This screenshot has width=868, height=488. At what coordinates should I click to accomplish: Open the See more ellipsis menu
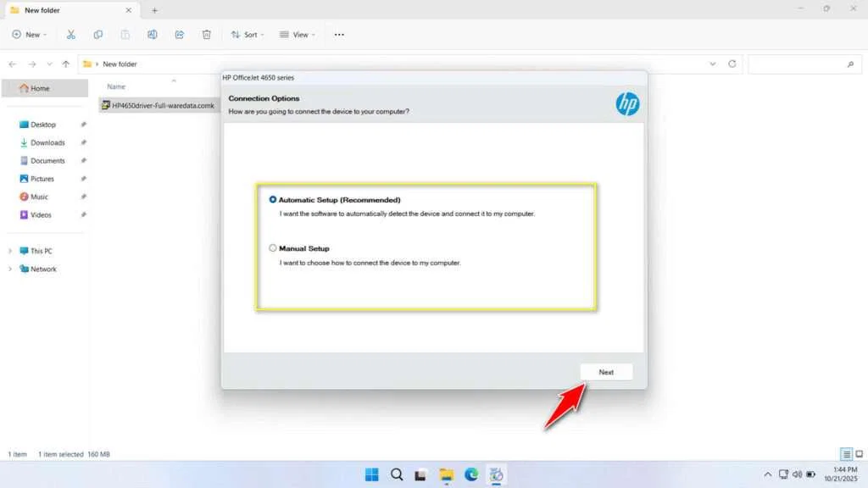point(339,34)
